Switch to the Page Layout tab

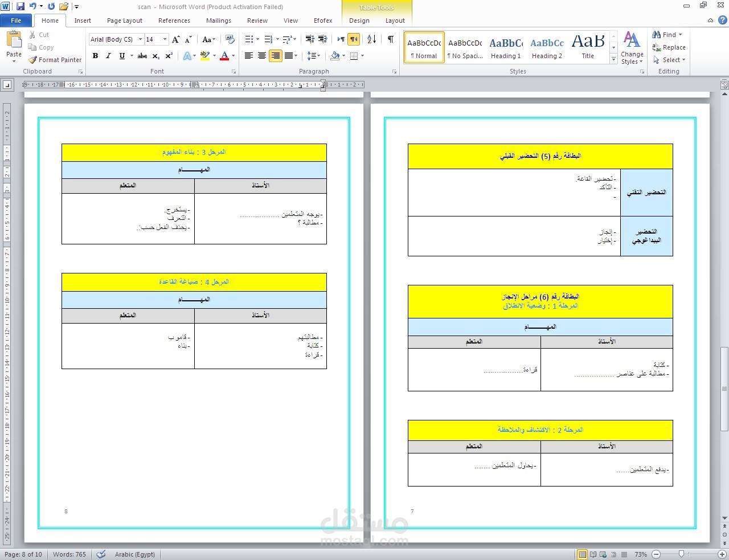pos(125,21)
